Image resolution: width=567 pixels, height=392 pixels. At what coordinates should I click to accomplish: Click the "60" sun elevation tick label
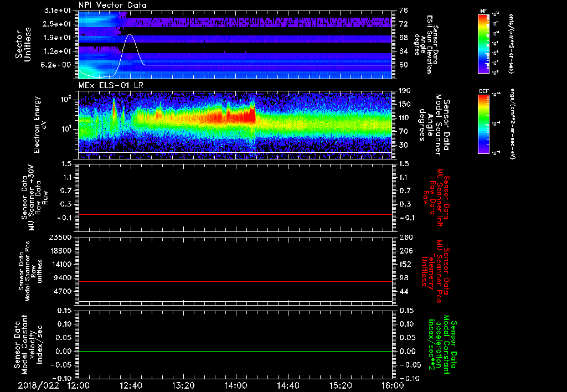tap(404, 65)
